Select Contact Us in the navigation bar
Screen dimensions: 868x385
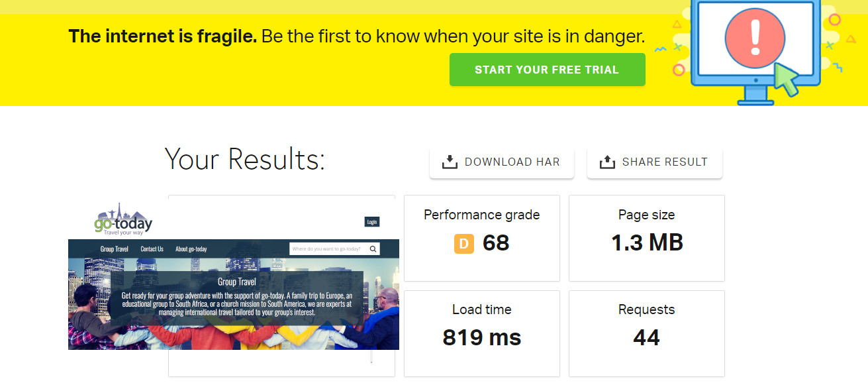tap(152, 249)
